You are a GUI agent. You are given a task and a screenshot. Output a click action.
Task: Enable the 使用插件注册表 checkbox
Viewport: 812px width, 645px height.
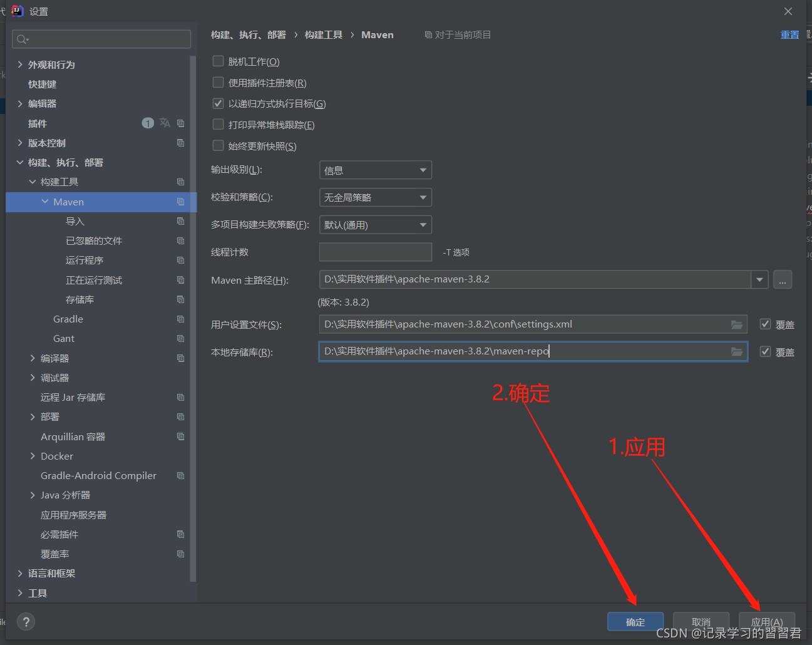tap(218, 82)
